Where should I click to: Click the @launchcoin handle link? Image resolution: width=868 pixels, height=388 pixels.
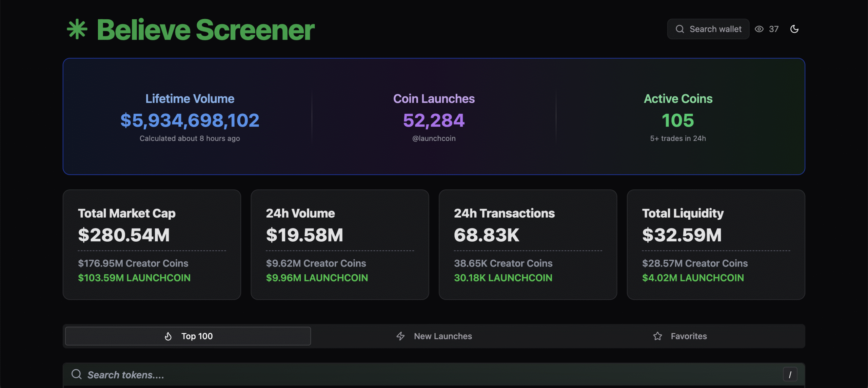pos(434,138)
